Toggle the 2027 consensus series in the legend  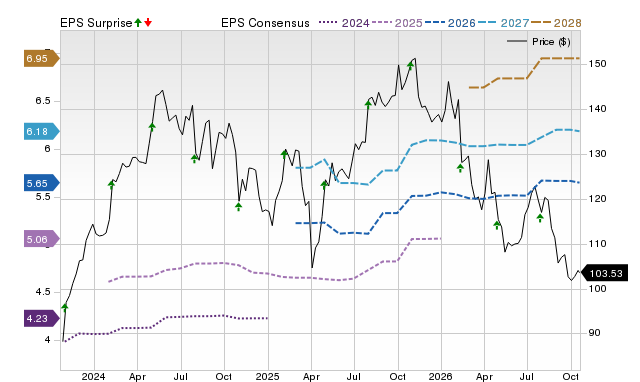tap(503, 23)
